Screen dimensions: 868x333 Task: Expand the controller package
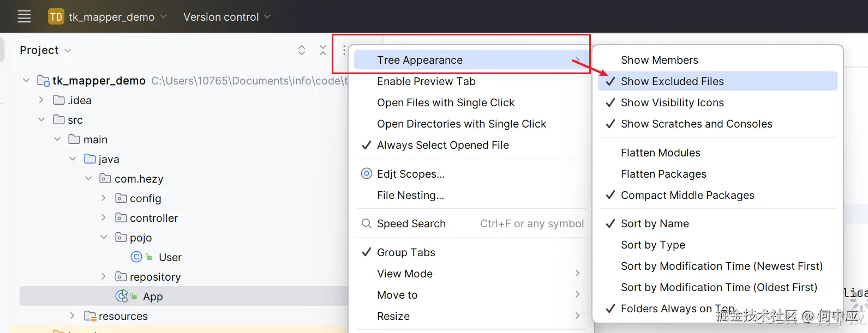[104, 218]
